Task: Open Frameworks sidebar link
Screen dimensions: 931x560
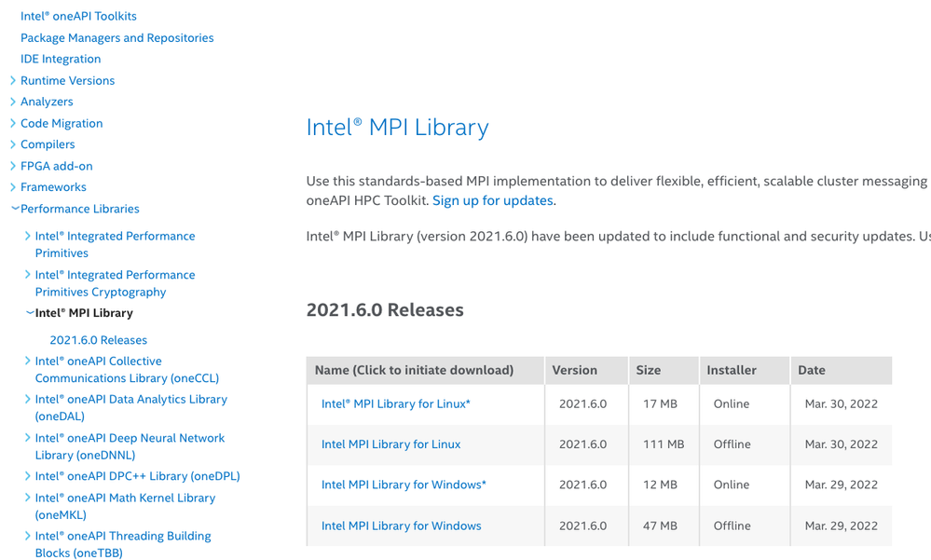Action: [x=53, y=187]
